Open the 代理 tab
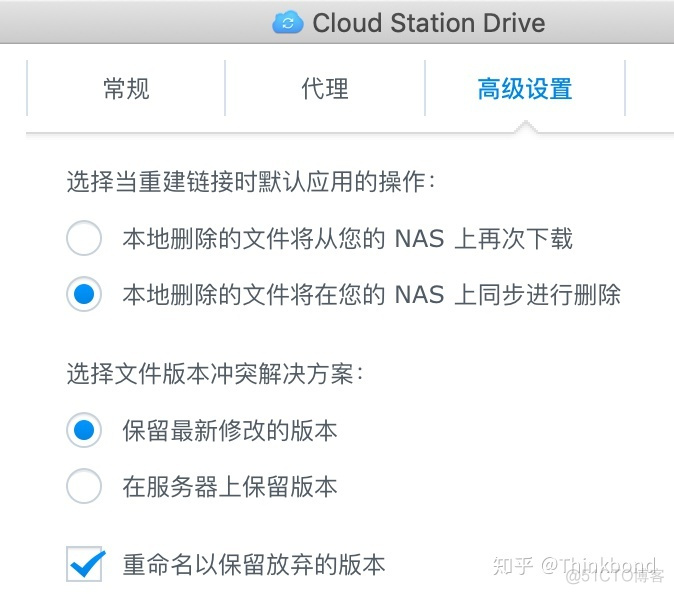This screenshot has width=674, height=594. point(325,88)
